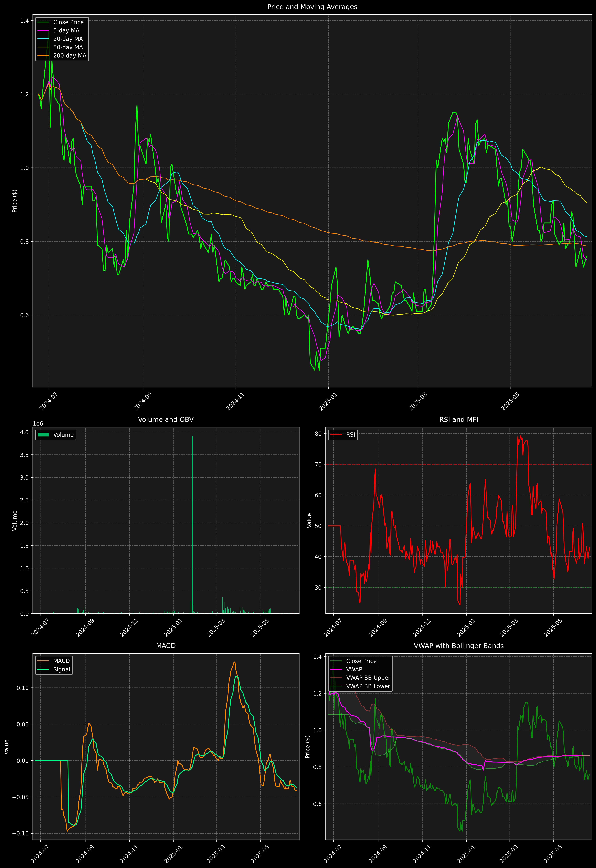This screenshot has width=596, height=868.
Task: Click the "Price and Moving Averages" chart title
Action: coord(312,7)
